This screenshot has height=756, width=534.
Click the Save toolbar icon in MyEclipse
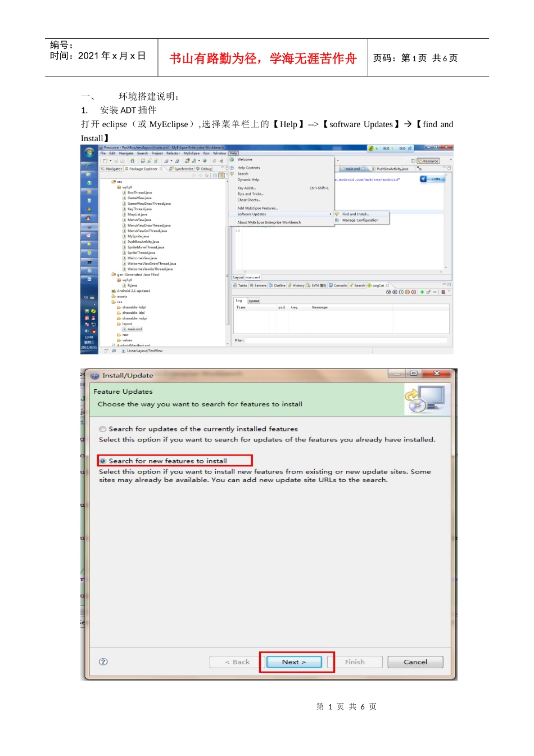click(116, 161)
